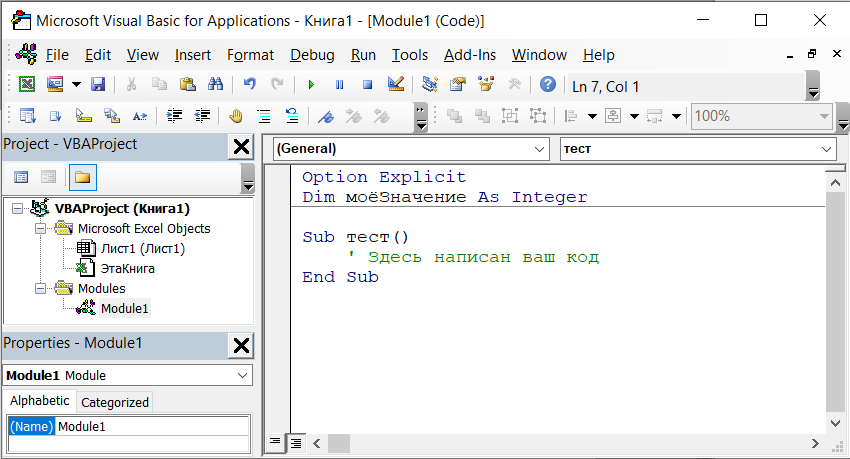Close the Project - VBAProject pane
The height and width of the screenshot is (459, 850).
point(241,147)
